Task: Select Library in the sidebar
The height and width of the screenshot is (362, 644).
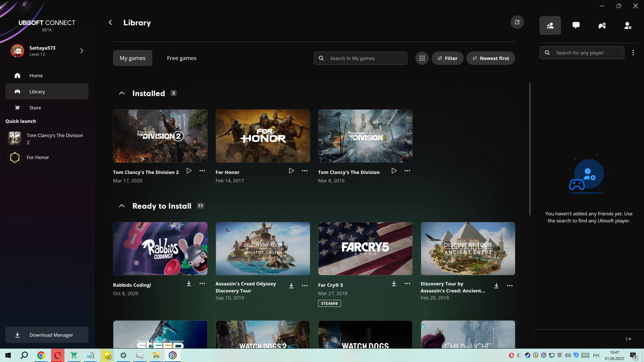Action: coord(47,92)
